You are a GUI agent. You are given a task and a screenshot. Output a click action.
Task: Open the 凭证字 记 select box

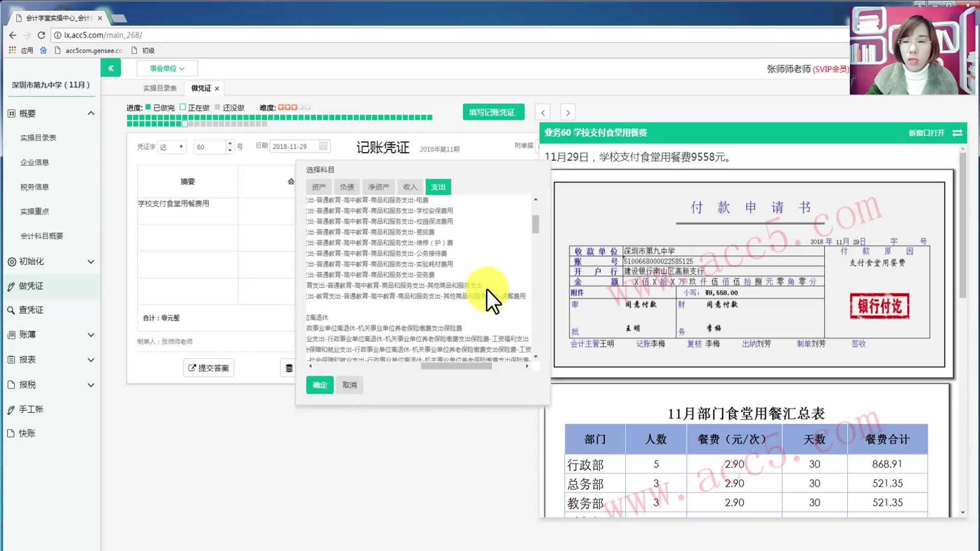(171, 147)
